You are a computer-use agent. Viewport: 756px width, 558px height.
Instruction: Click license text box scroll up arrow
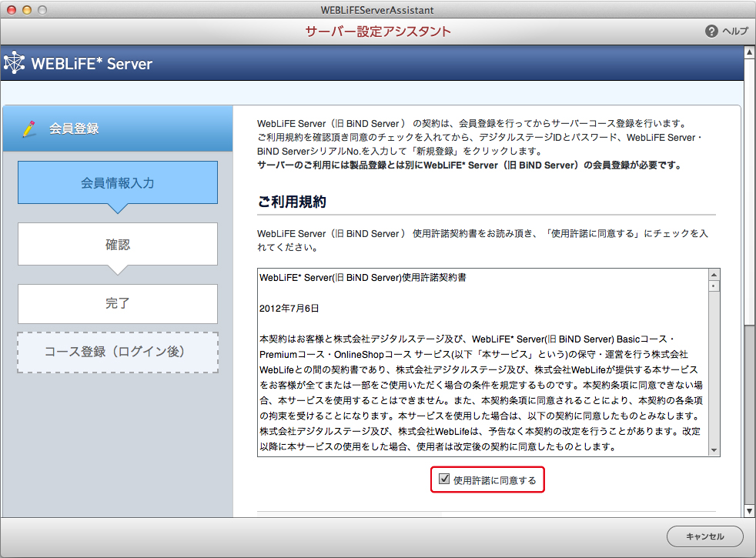point(714,275)
